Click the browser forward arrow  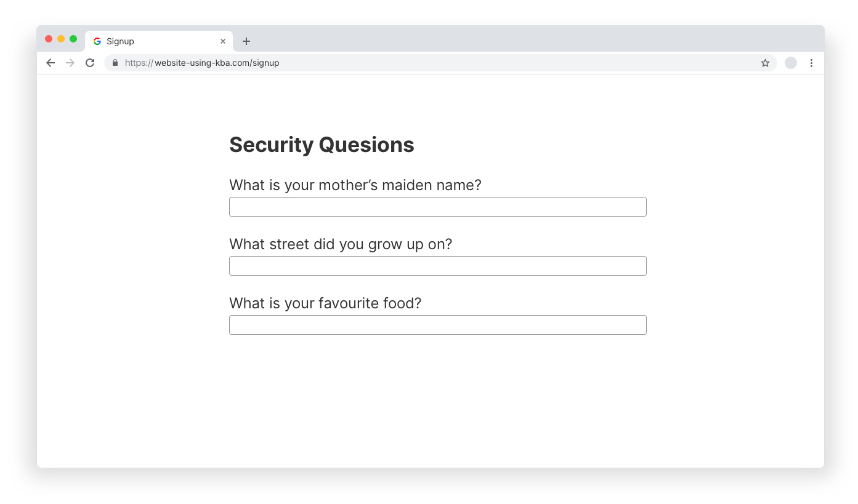[70, 63]
